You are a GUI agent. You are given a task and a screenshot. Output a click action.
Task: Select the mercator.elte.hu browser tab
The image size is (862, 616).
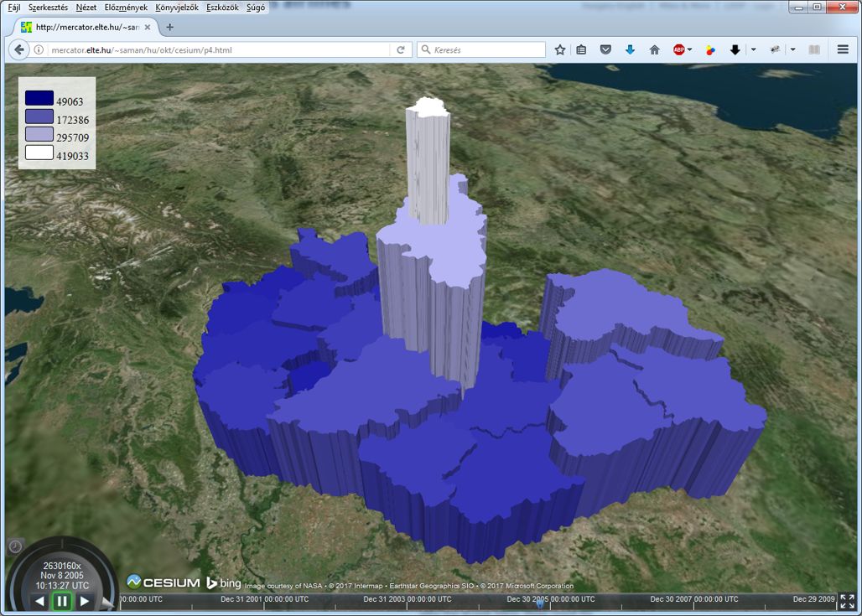pyautogui.click(x=86, y=27)
